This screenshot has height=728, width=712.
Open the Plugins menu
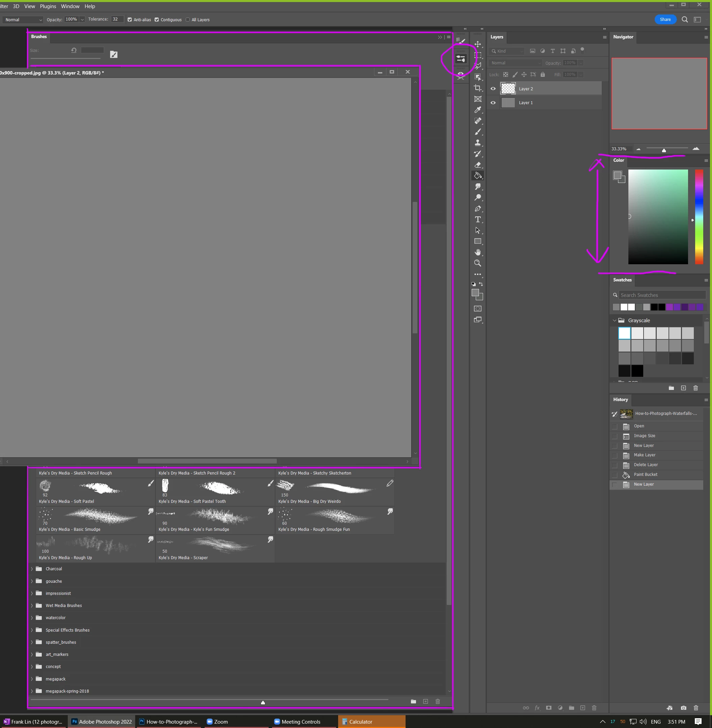(48, 6)
